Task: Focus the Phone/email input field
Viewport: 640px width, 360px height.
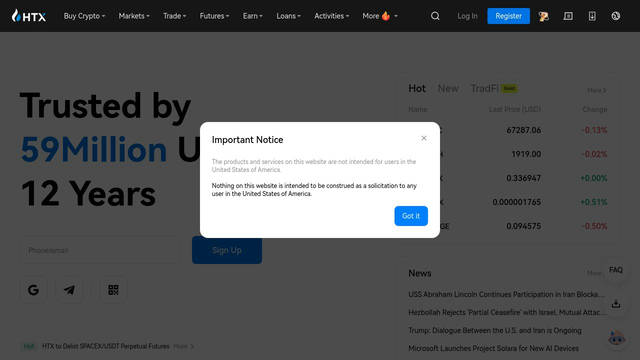Action: click(100, 250)
